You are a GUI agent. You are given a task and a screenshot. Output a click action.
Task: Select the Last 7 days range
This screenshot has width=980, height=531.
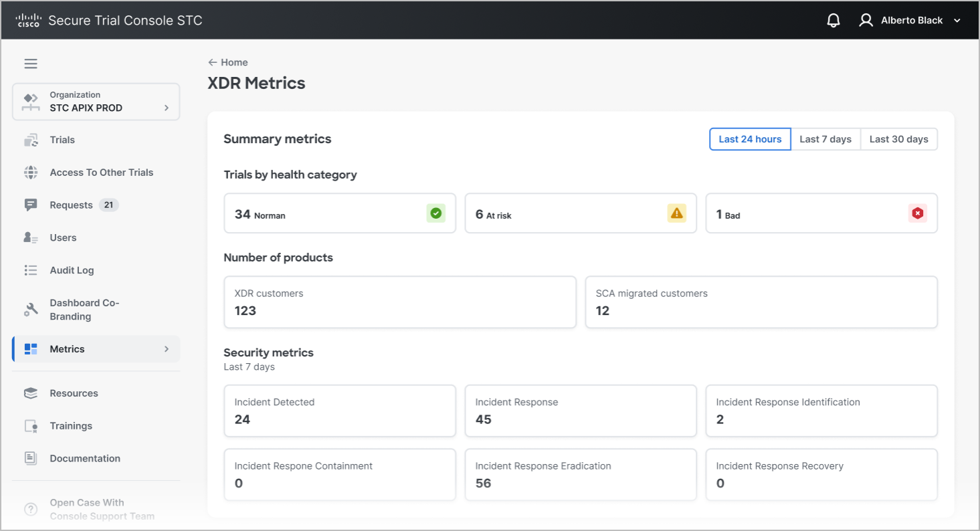point(825,139)
